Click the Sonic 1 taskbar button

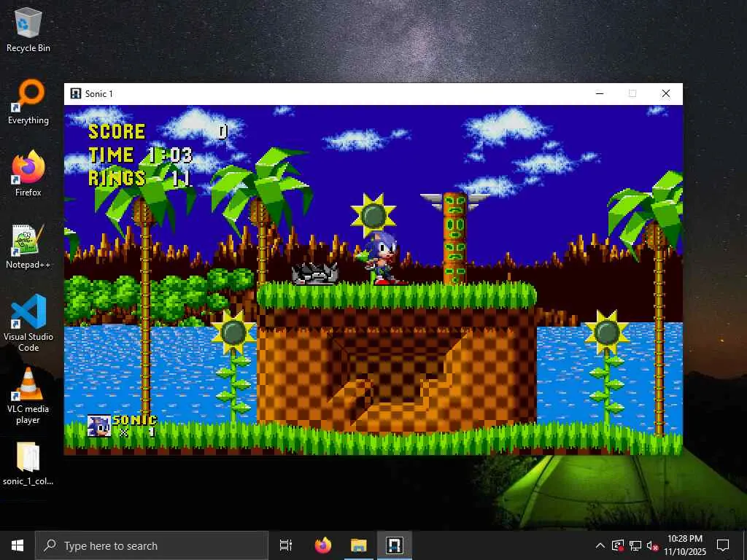click(x=395, y=545)
